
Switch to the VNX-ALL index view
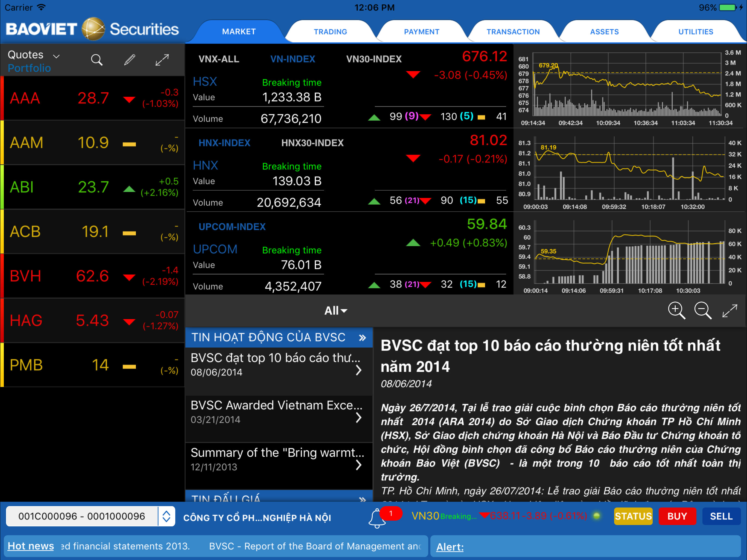219,59
